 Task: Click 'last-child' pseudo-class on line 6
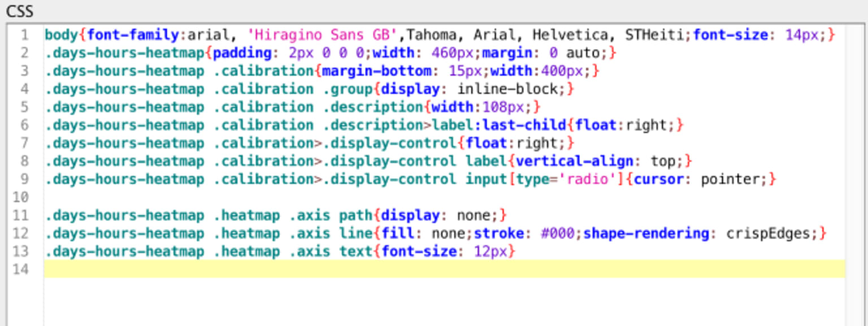(x=525, y=125)
